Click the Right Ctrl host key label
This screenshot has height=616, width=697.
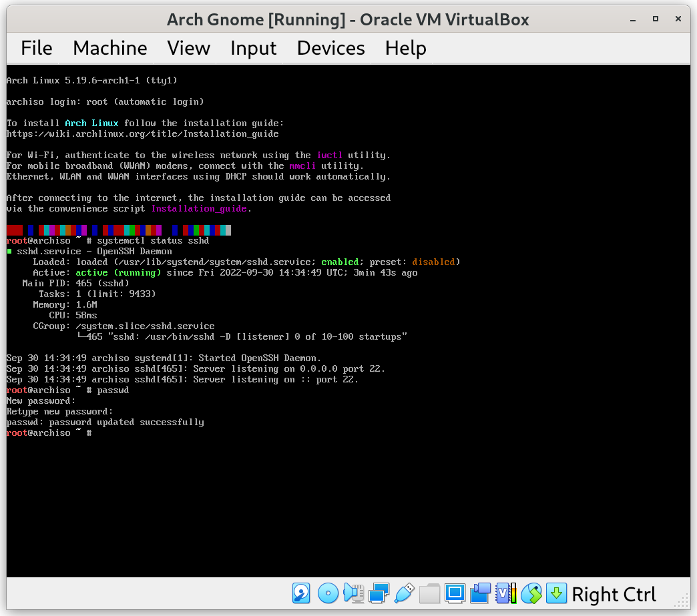(613, 594)
